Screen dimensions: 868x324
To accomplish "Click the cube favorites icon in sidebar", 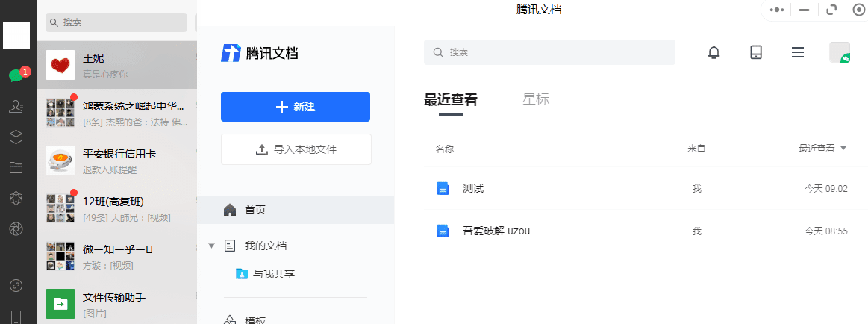I will tap(16, 137).
